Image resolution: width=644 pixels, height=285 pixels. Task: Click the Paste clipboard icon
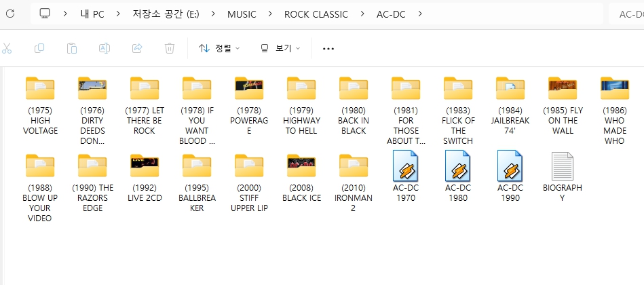coord(72,48)
